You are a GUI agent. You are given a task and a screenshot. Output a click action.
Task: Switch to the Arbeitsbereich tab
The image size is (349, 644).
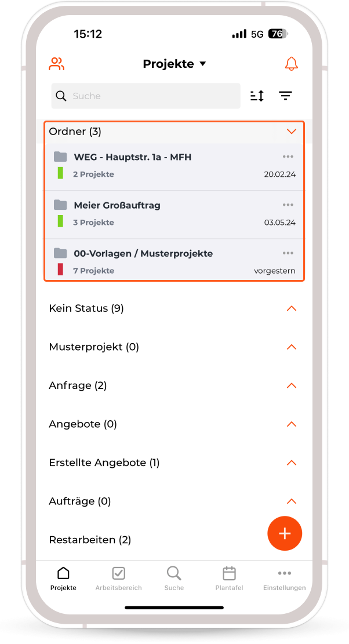coord(119,578)
